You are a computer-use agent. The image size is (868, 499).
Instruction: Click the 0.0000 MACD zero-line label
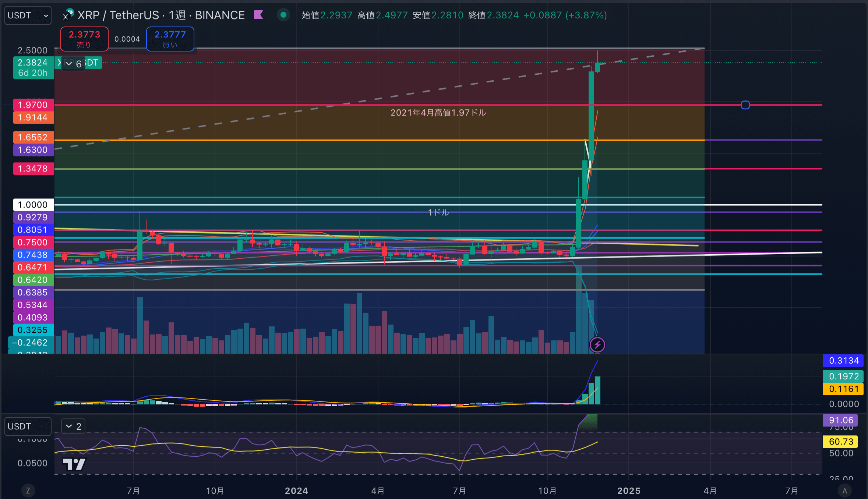click(x=844, y=404)
